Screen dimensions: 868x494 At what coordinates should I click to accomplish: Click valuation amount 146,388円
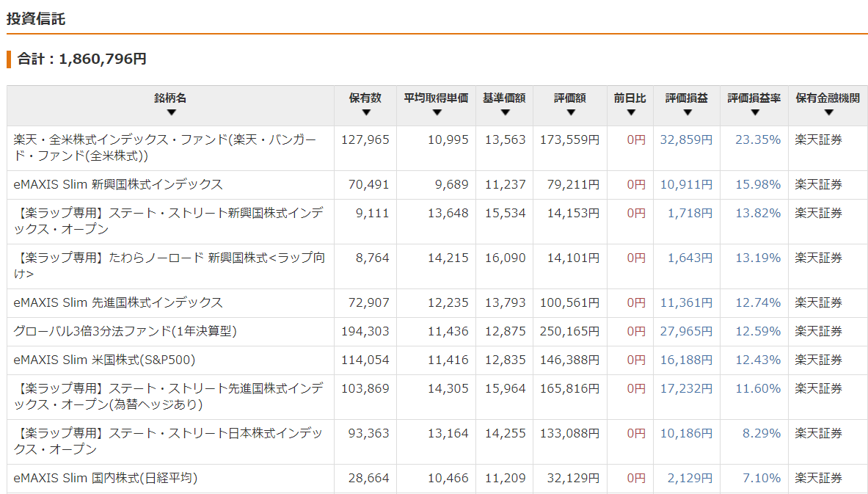point(569,360)
